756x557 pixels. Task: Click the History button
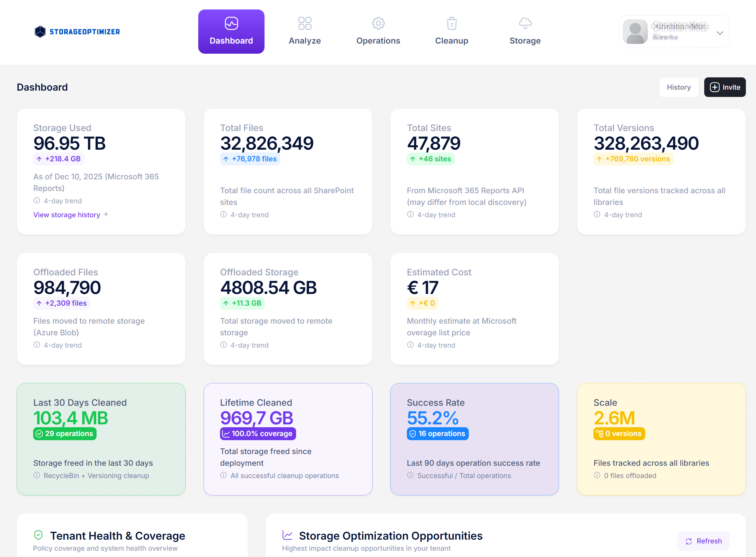point(678,87)
